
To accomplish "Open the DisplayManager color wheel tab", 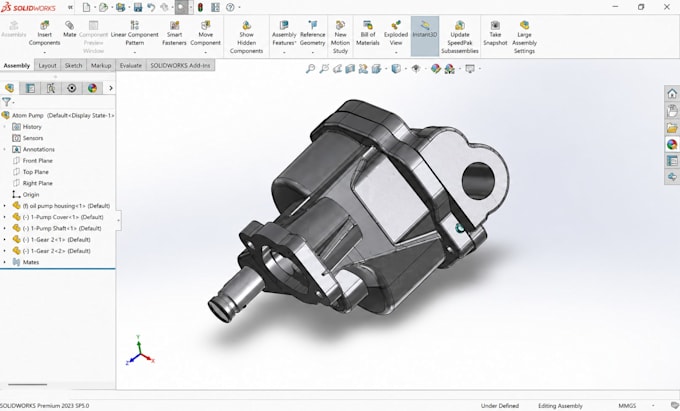I will point(92,88).
